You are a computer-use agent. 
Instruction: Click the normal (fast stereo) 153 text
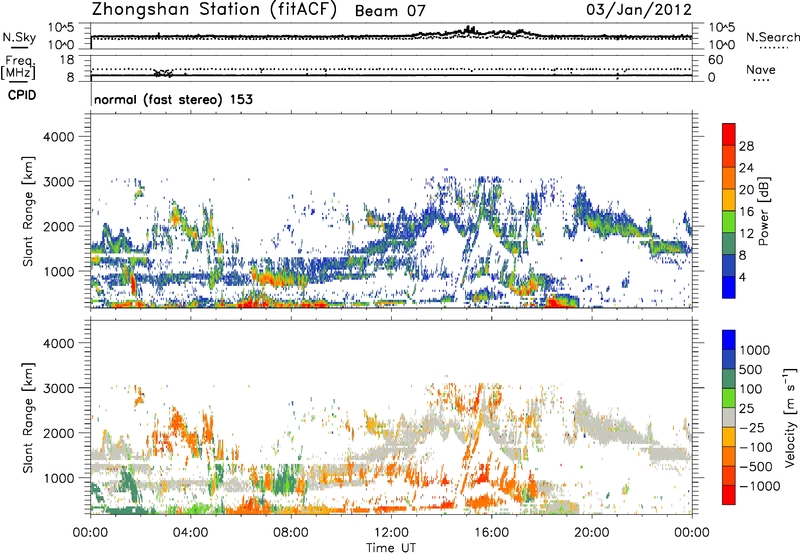pyautogui.click(x=173, y=99)
